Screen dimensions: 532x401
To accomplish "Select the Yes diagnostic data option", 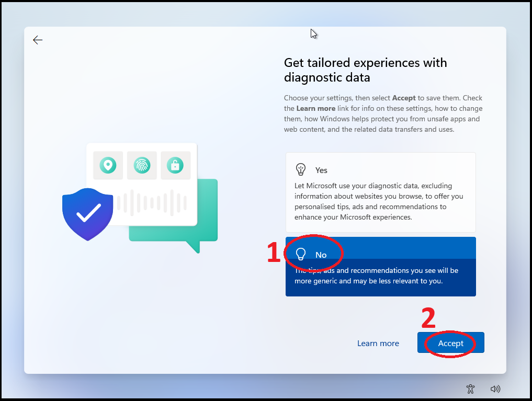I will [380, 192].
